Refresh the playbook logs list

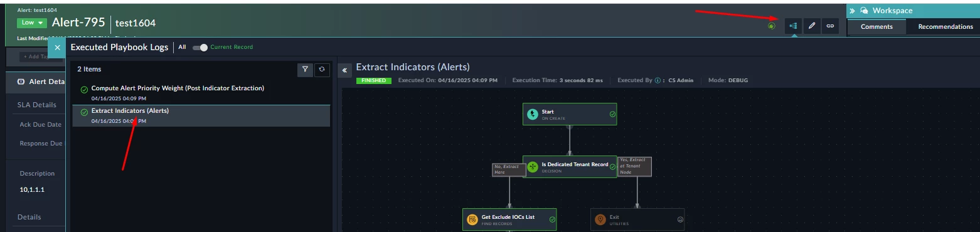coord(322,70)
